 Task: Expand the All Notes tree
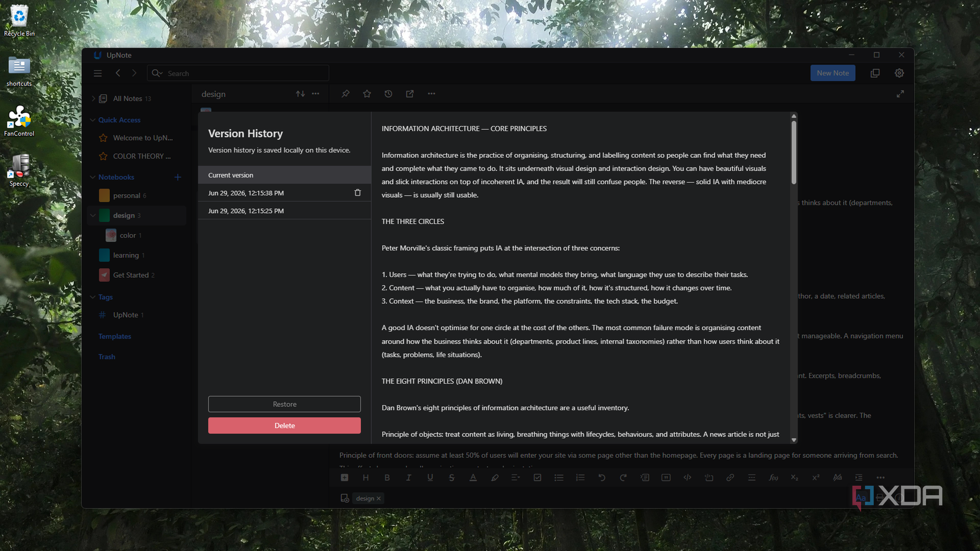93,99
